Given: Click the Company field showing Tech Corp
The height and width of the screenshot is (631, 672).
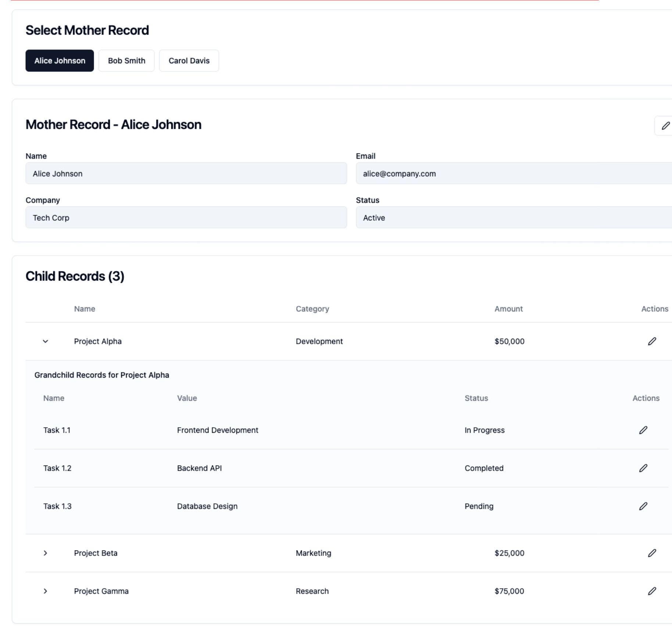Looking at the screenshot, I should pos(186,218).
